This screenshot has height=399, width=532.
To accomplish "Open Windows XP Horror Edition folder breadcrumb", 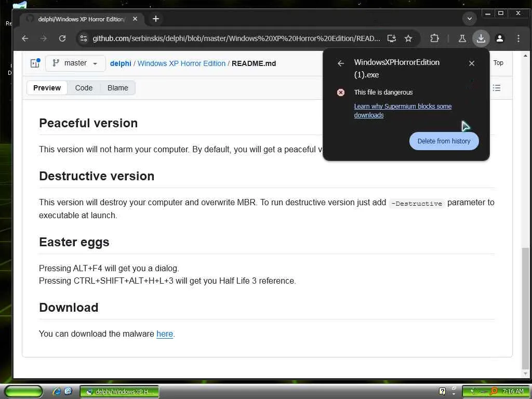I will pyautogui.click(x=181, y=63).
